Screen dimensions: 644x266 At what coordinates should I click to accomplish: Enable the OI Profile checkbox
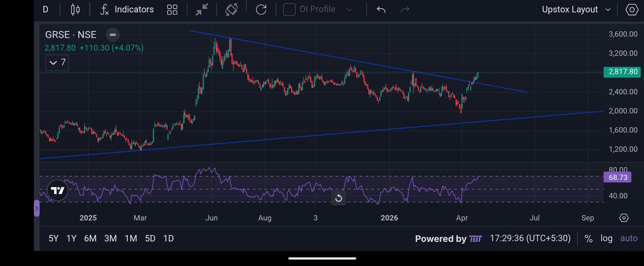(x=289, y=10)
